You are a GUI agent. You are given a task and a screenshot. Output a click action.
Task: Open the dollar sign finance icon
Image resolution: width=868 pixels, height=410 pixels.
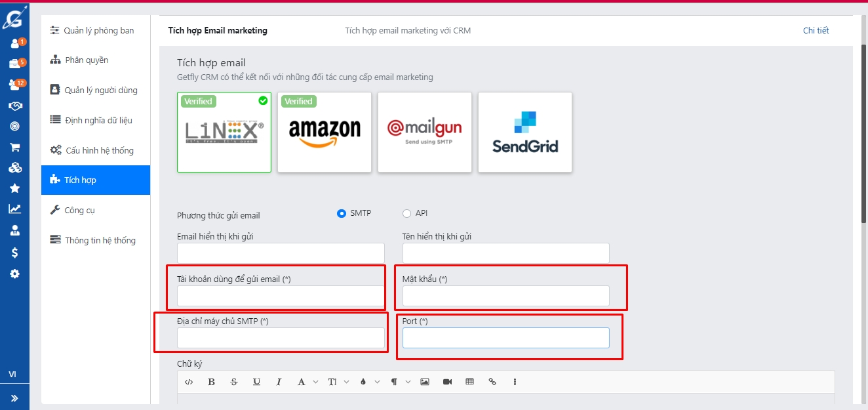pos(14,253)
